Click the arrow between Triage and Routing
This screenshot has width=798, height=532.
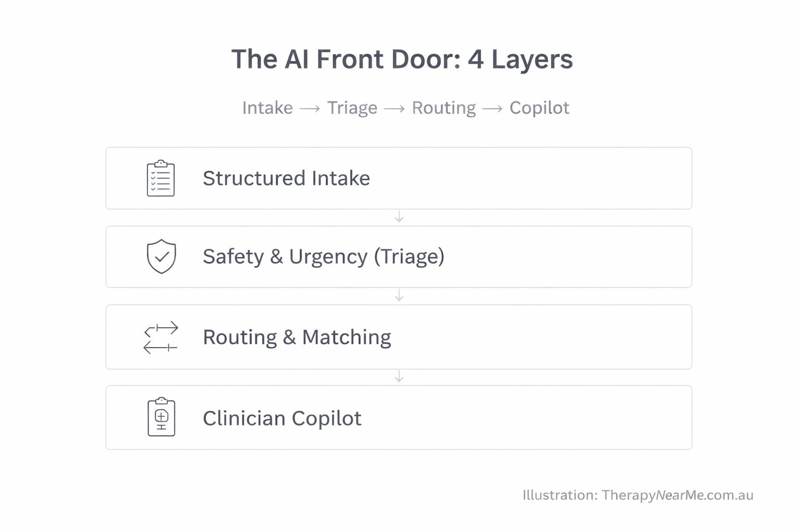(x=394, y=109)
